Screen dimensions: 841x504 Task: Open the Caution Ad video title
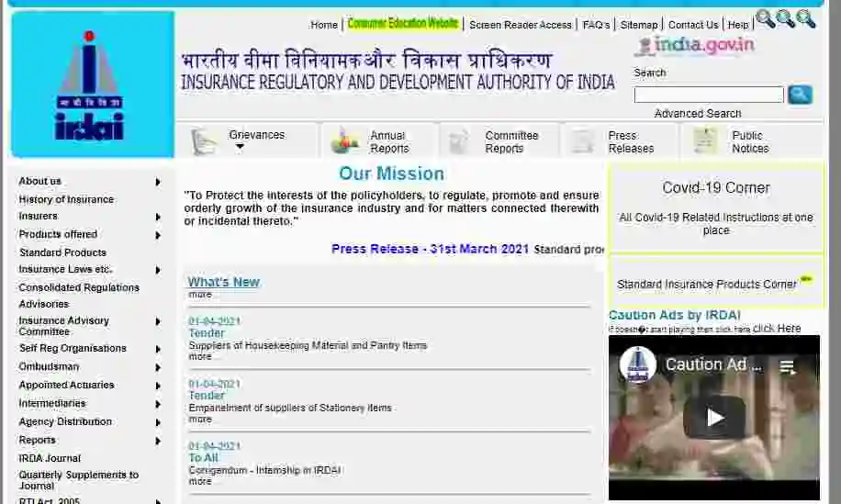tap(713, 364)
